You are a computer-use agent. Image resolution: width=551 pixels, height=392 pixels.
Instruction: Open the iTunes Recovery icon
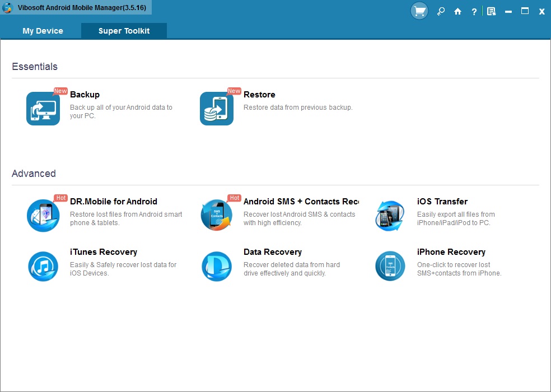pos(43,266)
